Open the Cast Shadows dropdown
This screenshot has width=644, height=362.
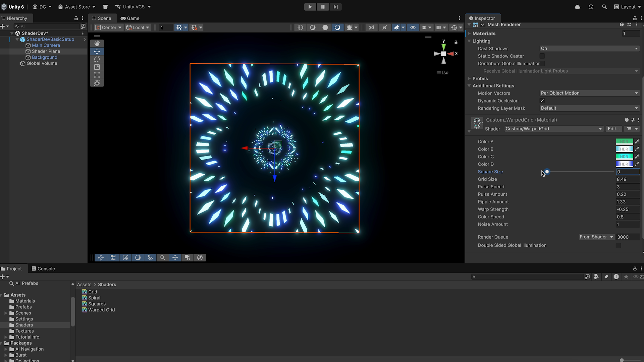[589, 49]
